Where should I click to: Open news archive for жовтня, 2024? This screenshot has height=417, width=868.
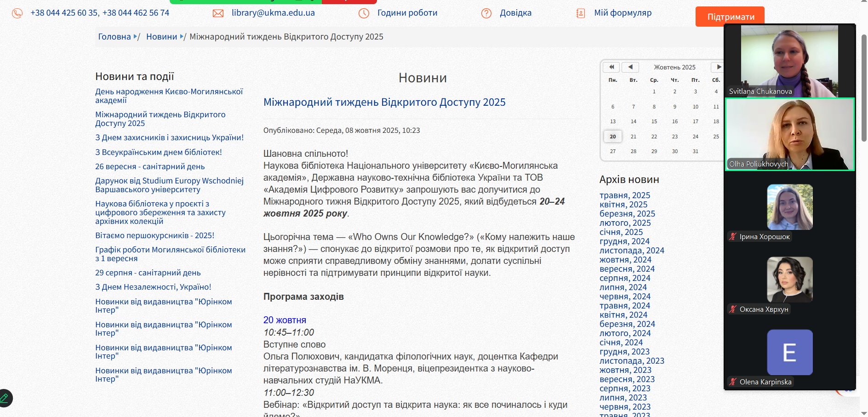click(625, 260)
